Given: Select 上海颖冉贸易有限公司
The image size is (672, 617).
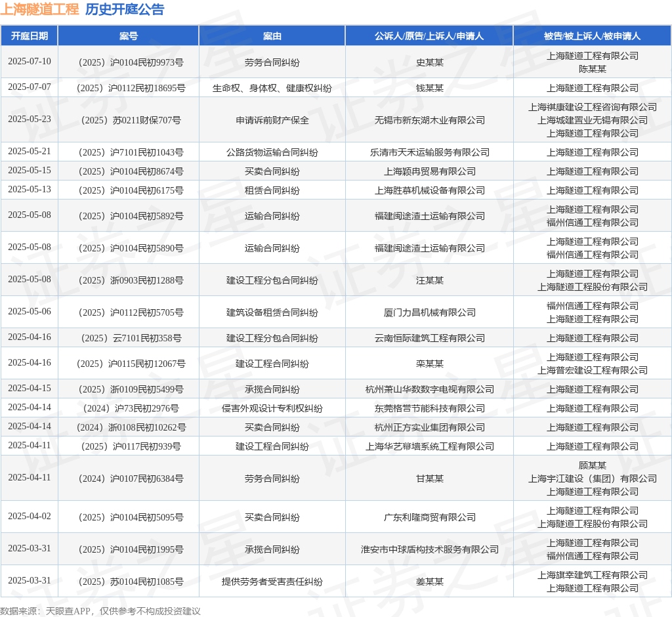Looking at the screenshot, I should (429, 171).
